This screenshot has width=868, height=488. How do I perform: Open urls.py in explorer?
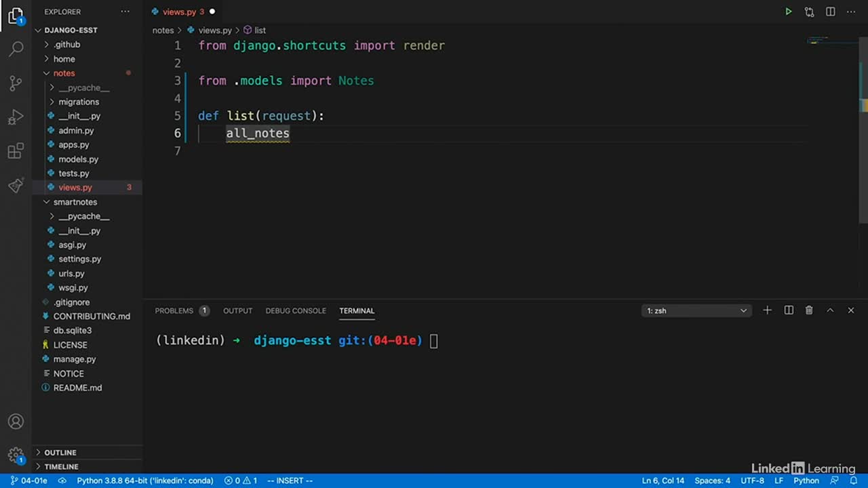71,273
